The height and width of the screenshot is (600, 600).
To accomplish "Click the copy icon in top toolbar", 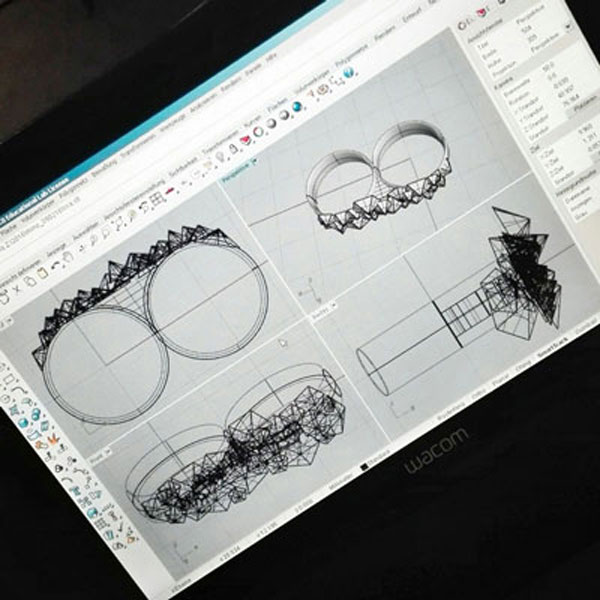I will (29, 282).
